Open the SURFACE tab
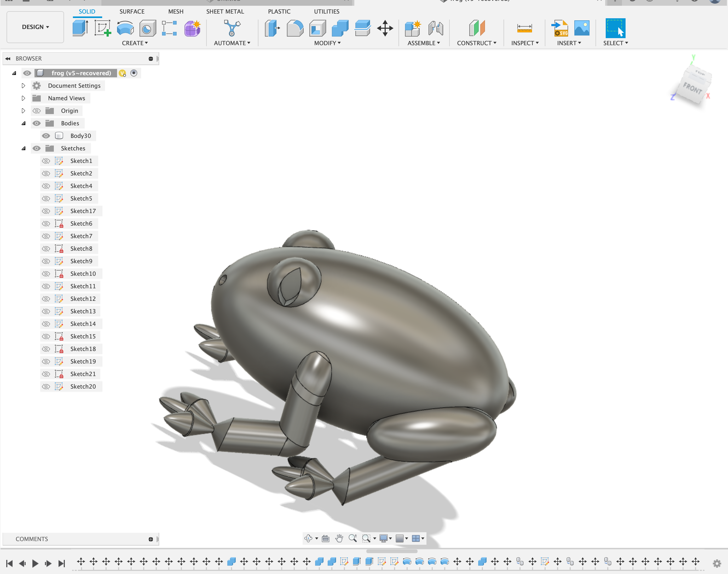This screenshot has height=574, width=728. 132,11
